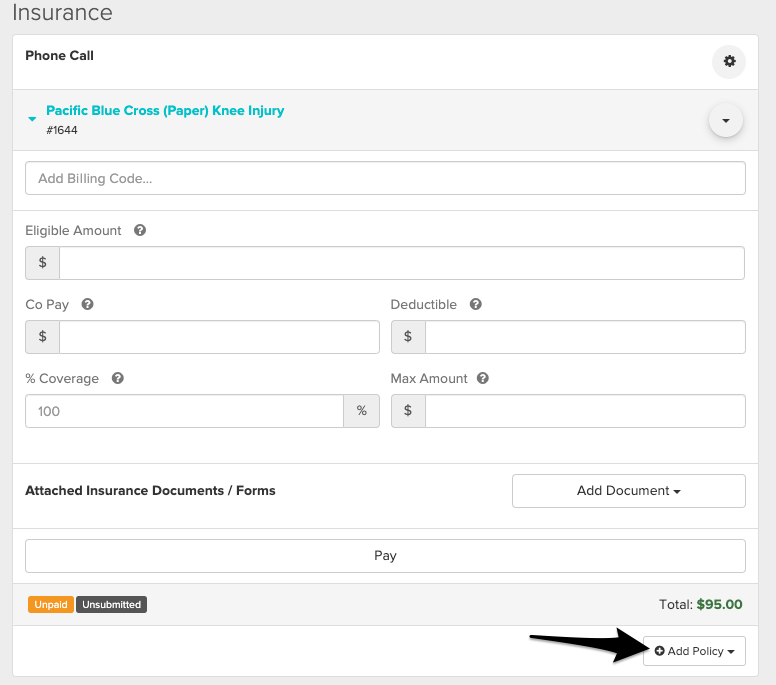
Task: Click the Pay button
Action: coord(385,556)
